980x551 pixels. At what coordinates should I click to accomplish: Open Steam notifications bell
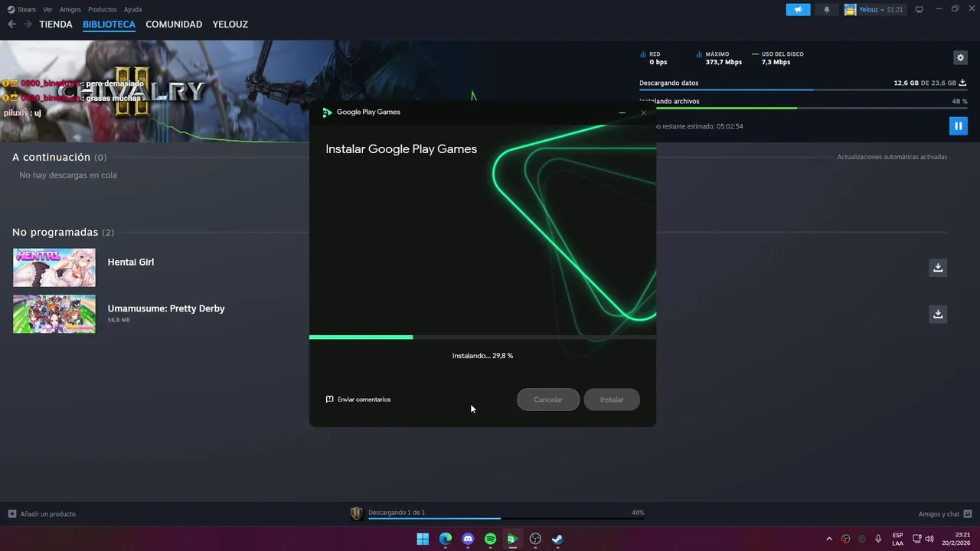tap(826, 9)
